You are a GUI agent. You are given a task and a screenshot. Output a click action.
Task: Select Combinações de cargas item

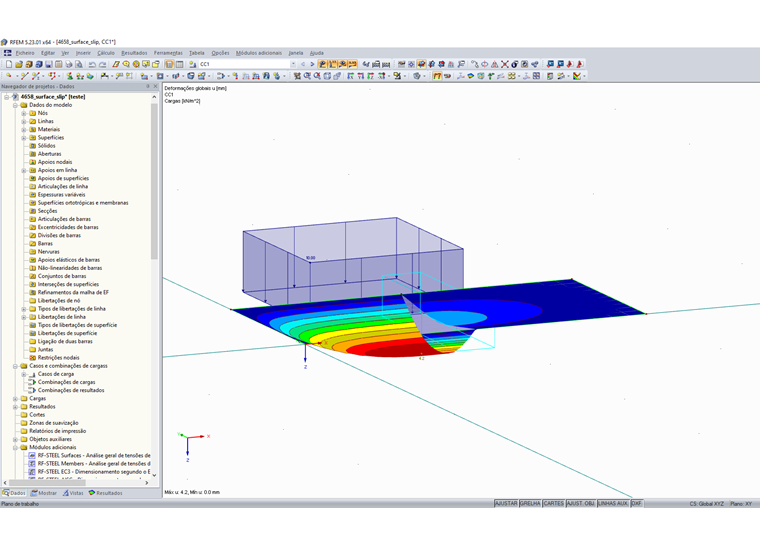(x=66, y=382)
